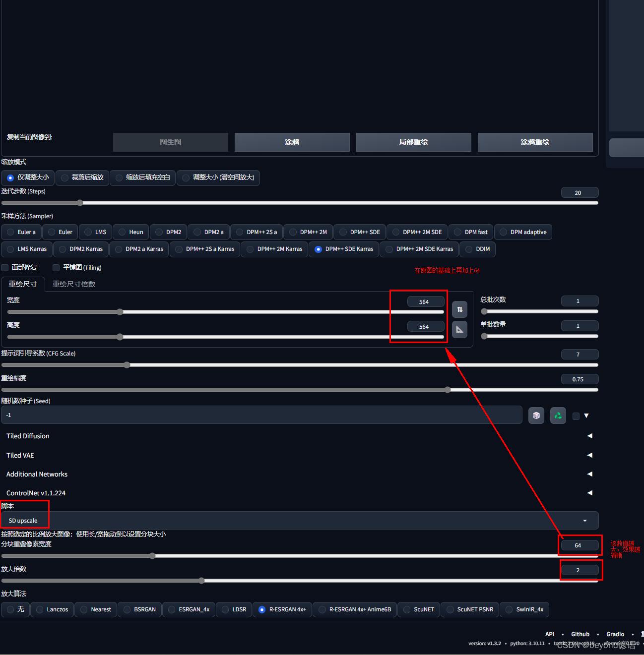Click the CFG Scale slider

pos(300,365)
